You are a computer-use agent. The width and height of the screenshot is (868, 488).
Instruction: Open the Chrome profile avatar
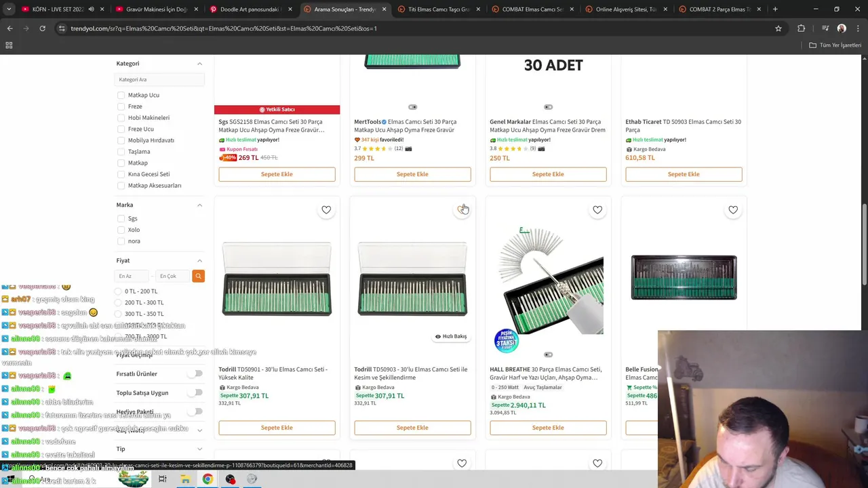pyautogui.click(x=842, y=28)
